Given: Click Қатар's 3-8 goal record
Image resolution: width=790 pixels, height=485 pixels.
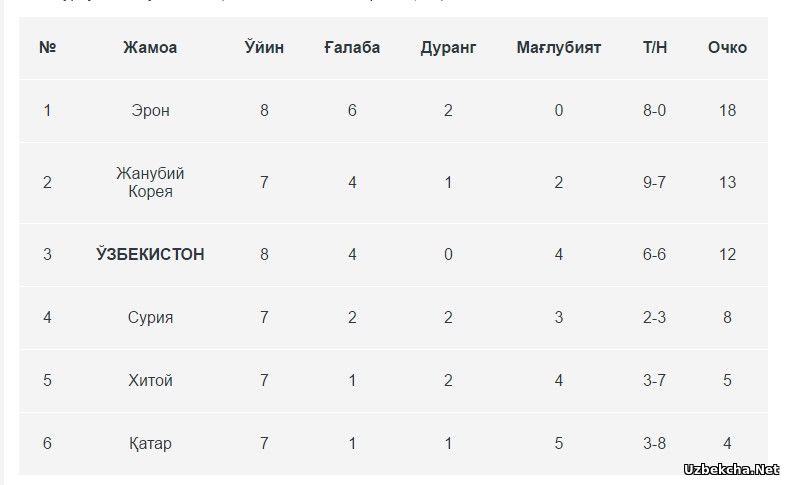Looking at the screenshot, I should 654,443.
